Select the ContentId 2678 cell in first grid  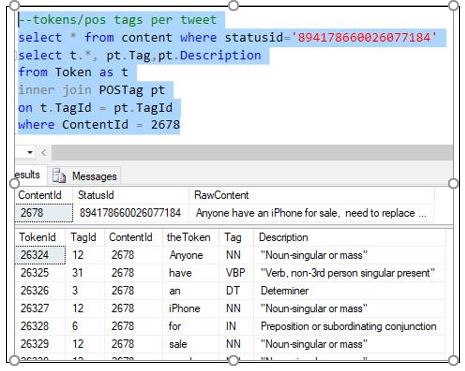click(44, 213)
